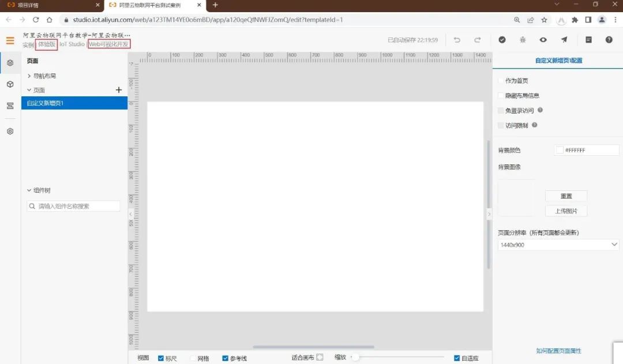This screenshot has height=364, width=623.
Task: Uncheck the 参考线 guides checkbox
Action: pyautogui.click(x=226, y=358)
